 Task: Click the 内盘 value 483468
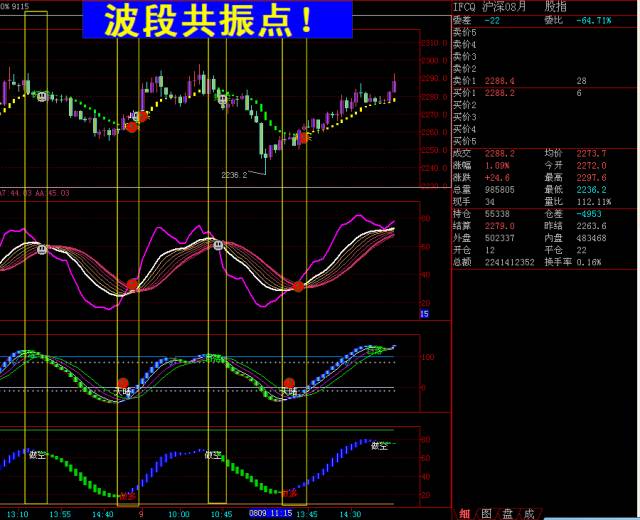click(x=591, y=238)
